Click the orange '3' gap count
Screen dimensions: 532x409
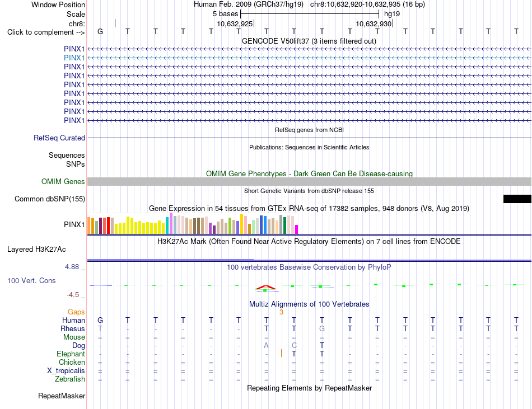pos(281,312)
